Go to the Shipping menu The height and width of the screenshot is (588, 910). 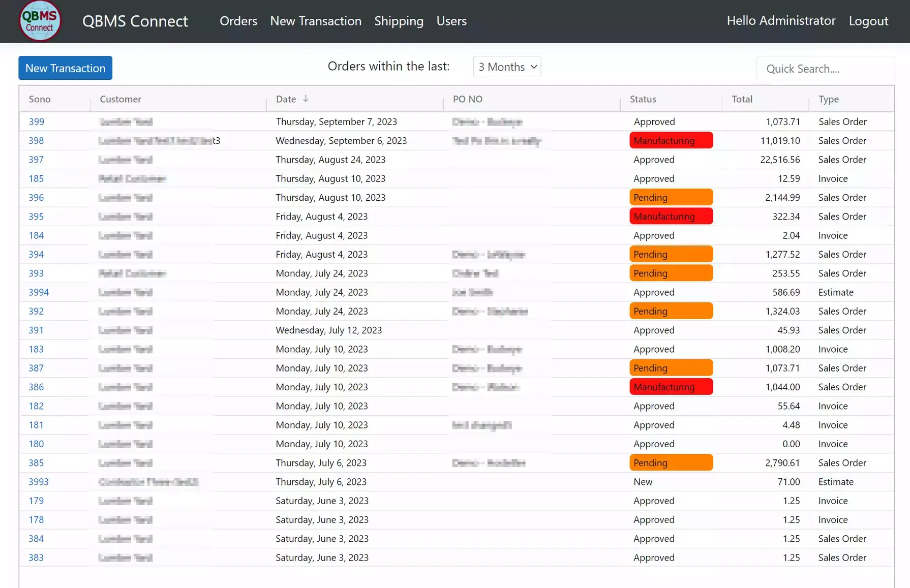[x=399, y=21]
